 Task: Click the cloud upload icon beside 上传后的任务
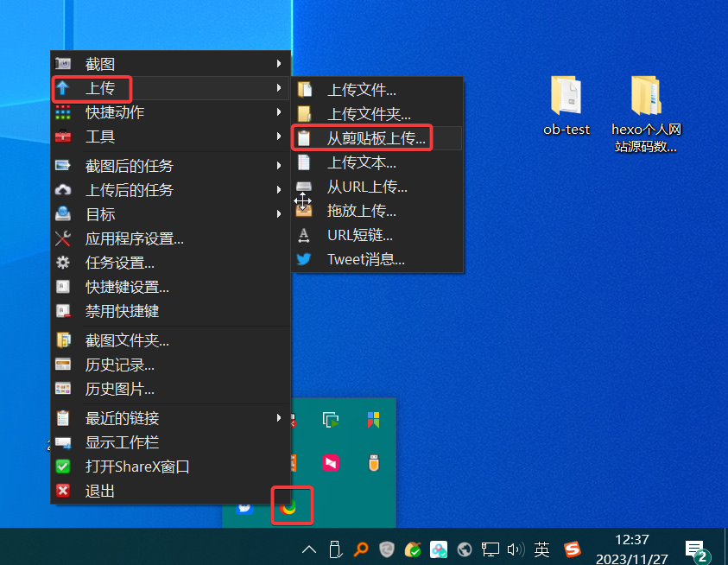(x=63, y=189)
